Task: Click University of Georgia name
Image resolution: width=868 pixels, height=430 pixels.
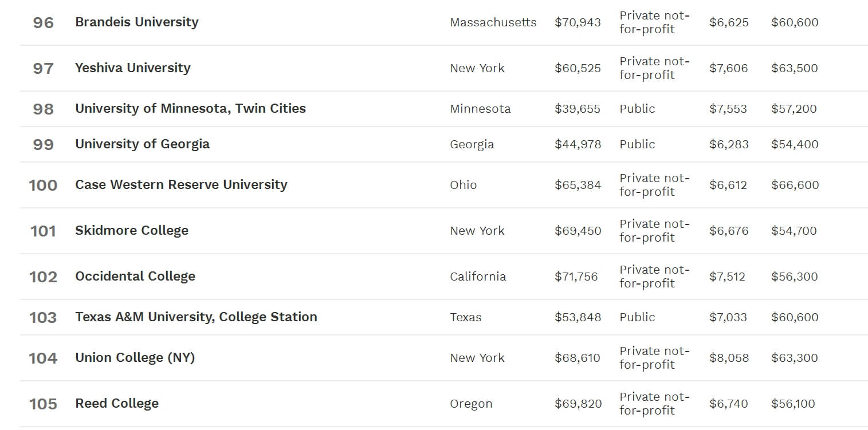Action: (143, 144)
